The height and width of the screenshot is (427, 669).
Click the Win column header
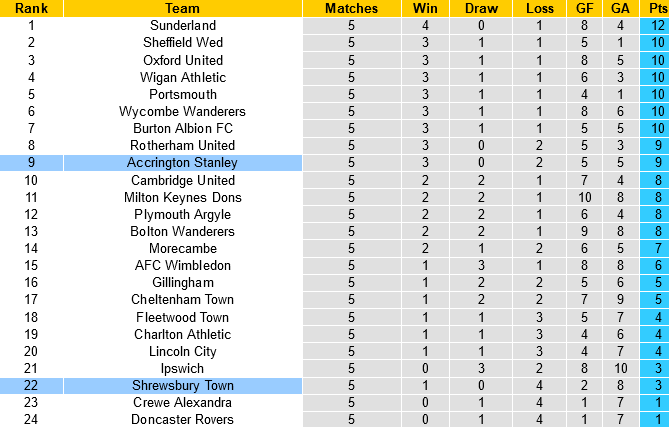(x=425, y=8)
